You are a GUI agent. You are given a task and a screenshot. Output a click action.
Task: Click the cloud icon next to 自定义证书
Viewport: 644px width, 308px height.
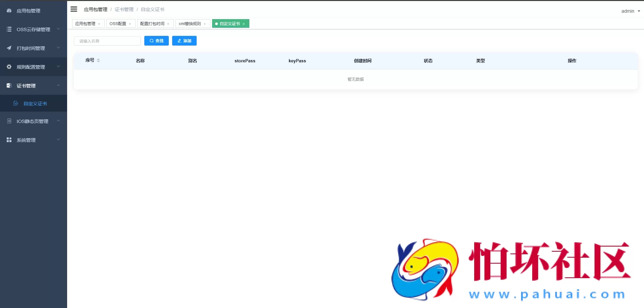point(16,103)
